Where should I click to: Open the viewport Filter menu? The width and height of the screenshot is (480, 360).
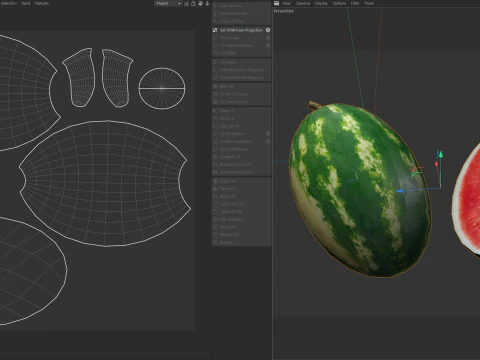pos(355,3)
